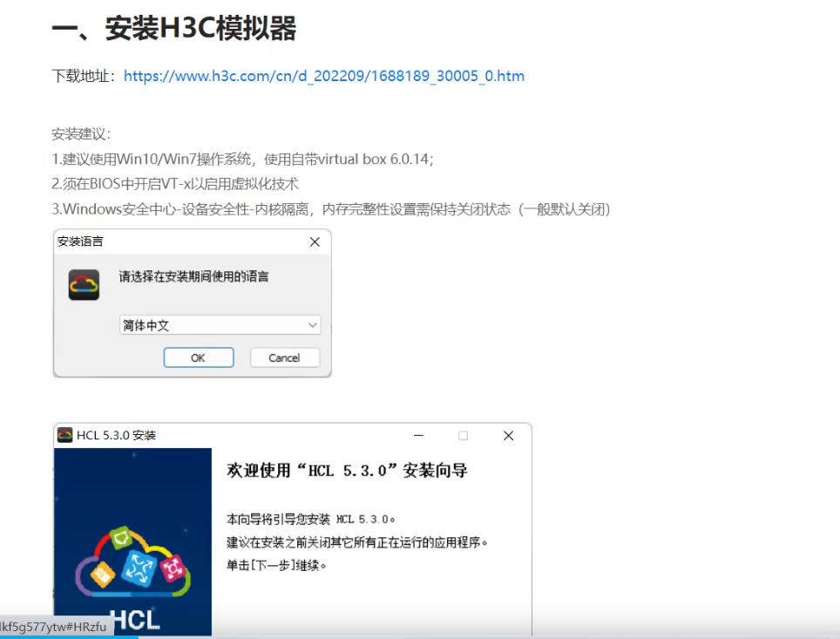
Task: Click the HCL cloud logo banner image
Action: point(132,541)
